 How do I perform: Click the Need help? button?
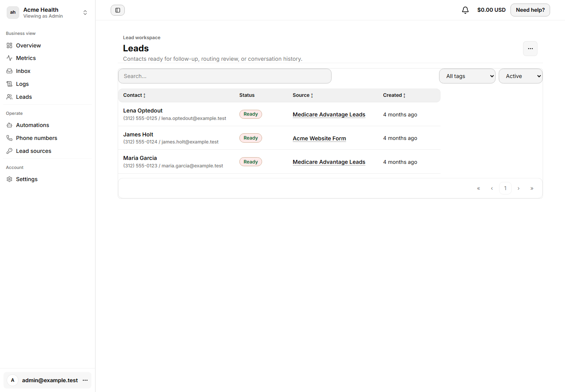530,10
